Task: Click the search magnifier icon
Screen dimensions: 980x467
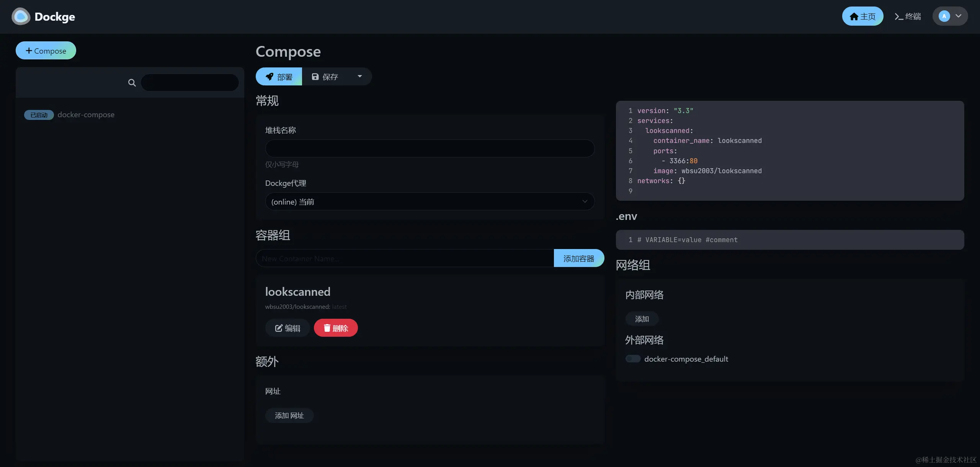Action: point(132,83)
